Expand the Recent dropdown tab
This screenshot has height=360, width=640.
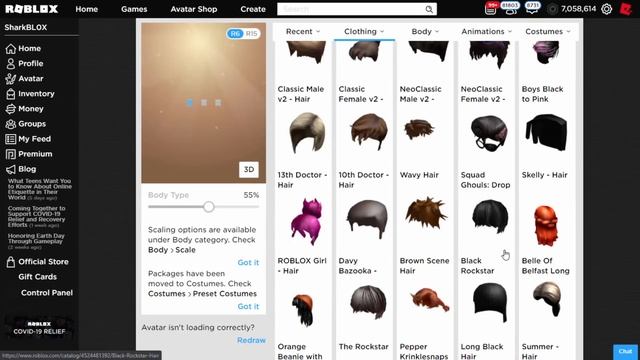303,31
